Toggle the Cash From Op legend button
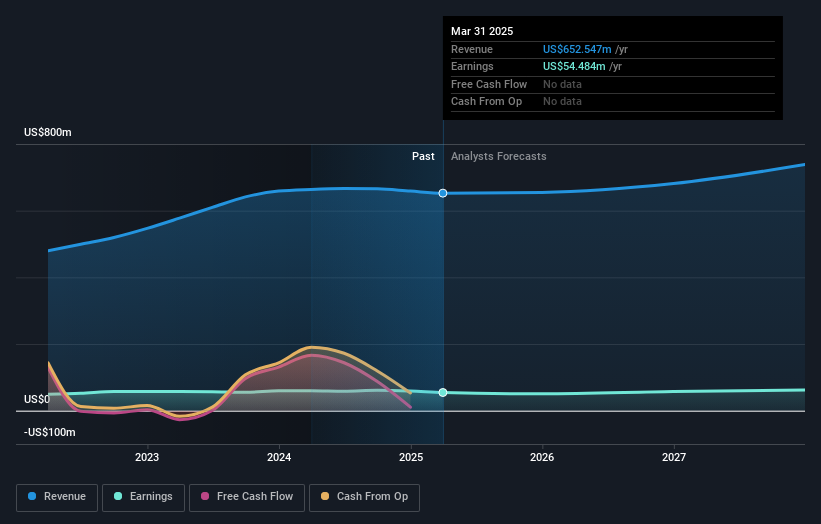The width and height of the screenshot is (821, 524). (364, 497)
